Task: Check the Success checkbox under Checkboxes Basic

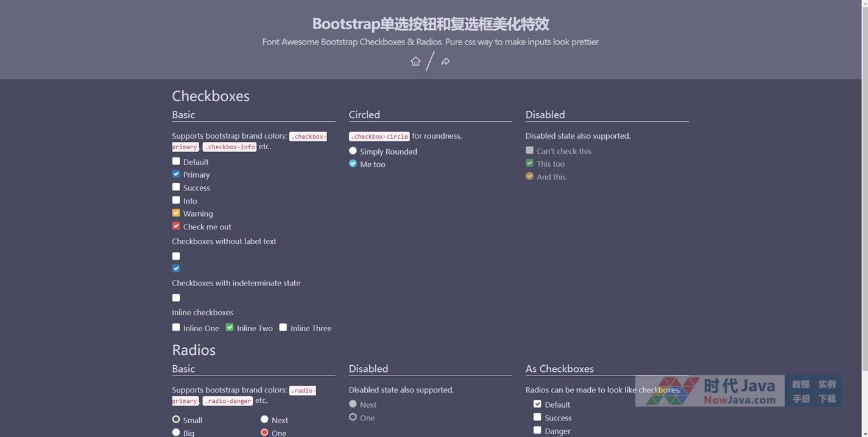Action: [176, 187]
